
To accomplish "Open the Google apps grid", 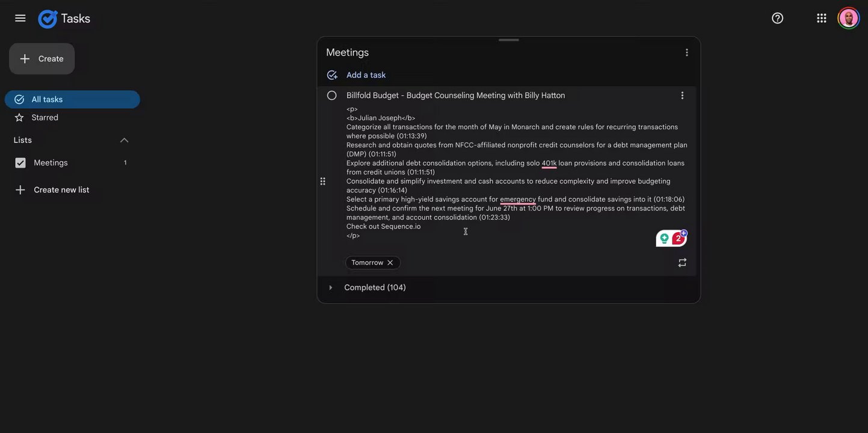I will pyautogui.click(x=821, y=18).
